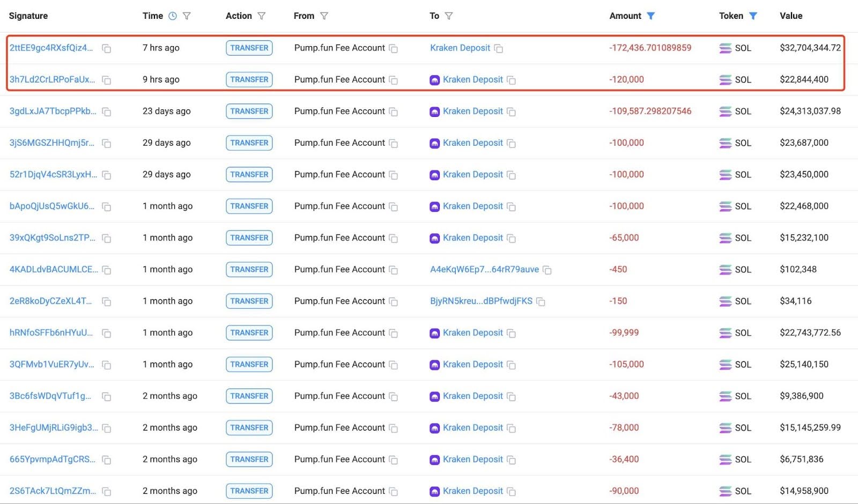Copy From address in the -36,400 row

point(393,460)
